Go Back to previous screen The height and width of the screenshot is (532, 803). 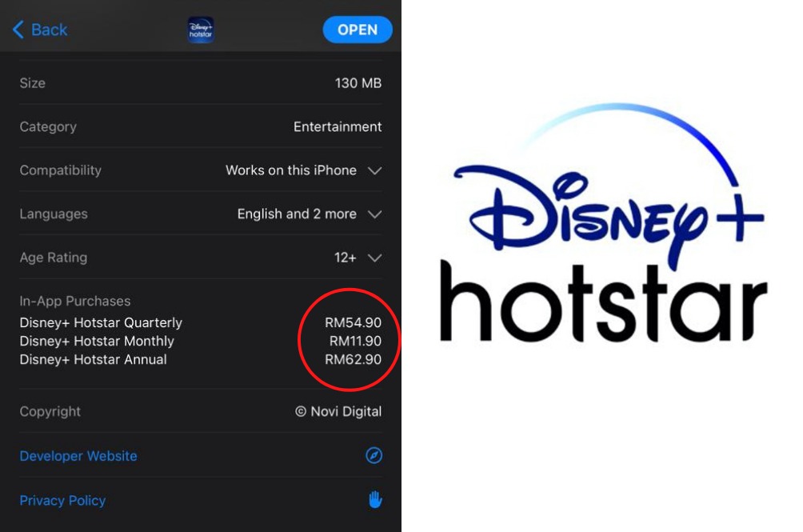[40, 30]
